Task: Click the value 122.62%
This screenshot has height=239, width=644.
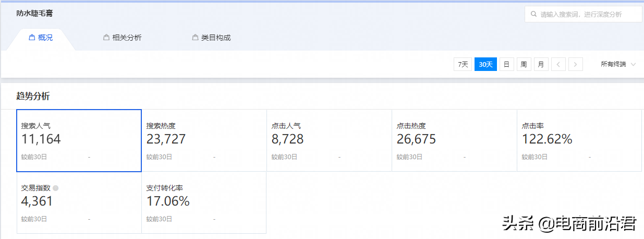Action: 548,139
